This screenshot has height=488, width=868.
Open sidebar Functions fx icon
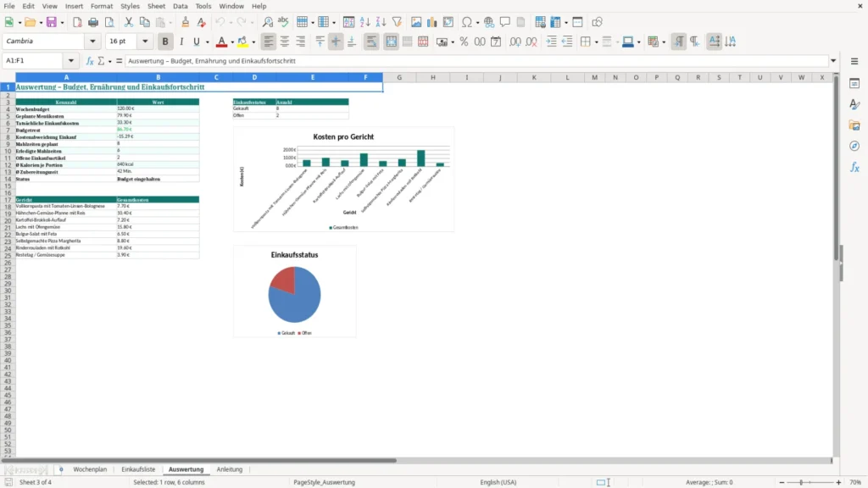coord(854,167)
